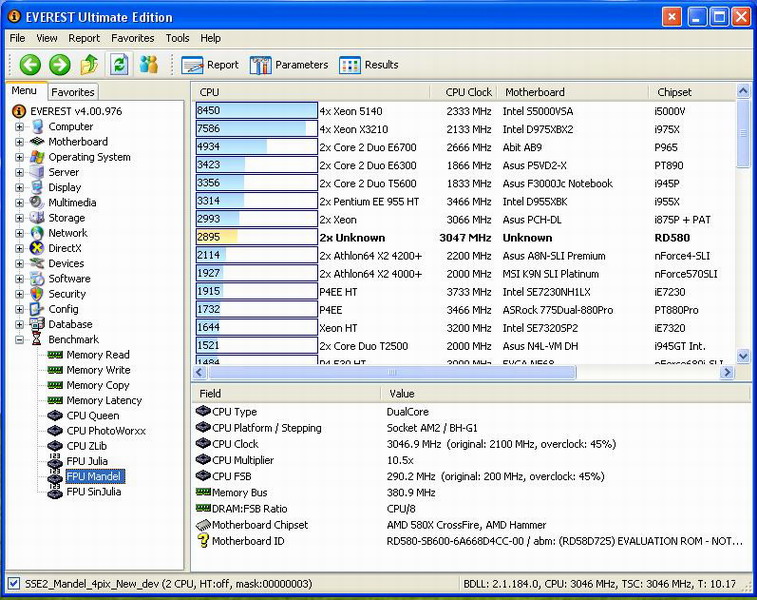757x600 pixels.
Task: Click the CPU Queen chip icon
Action: (55, 416)
